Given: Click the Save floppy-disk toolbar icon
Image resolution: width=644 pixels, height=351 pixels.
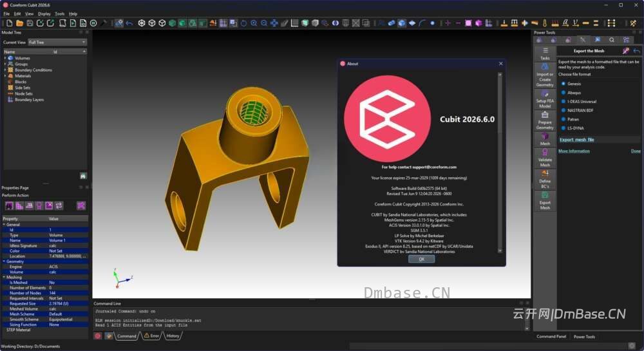Looking at the screenshot, I should pos(30,23).
